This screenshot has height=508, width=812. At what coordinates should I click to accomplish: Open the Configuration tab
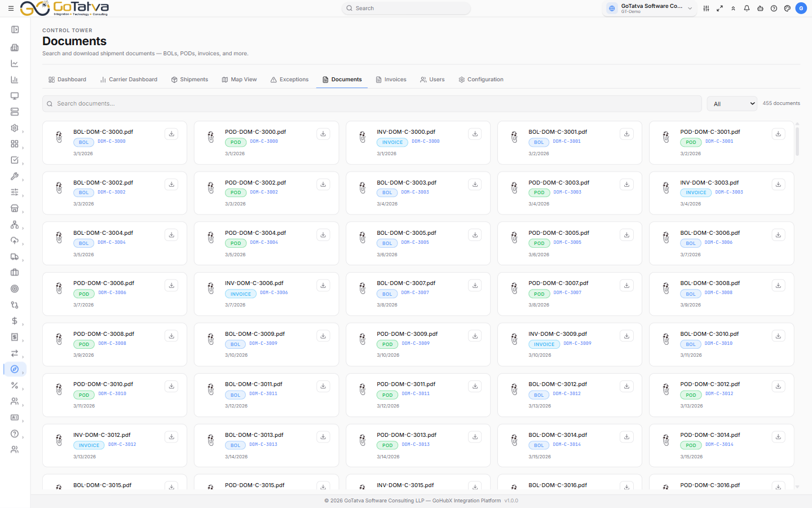(480, 80)
